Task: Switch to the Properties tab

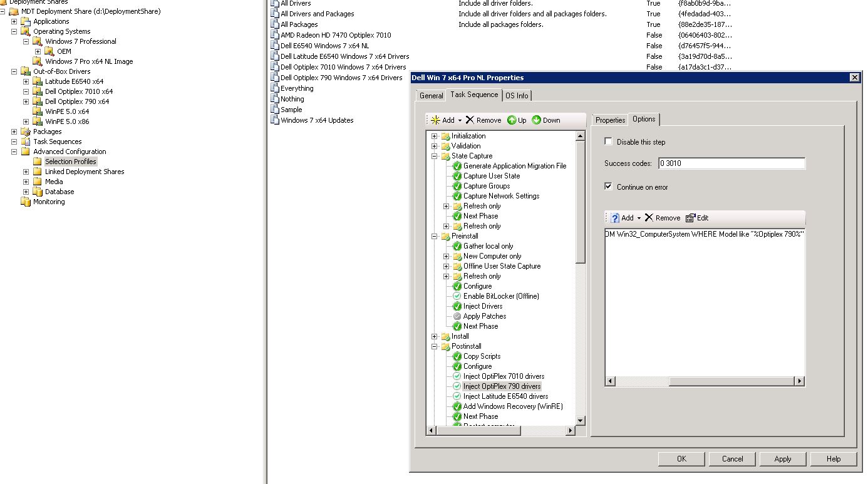Action: (610, 120)
